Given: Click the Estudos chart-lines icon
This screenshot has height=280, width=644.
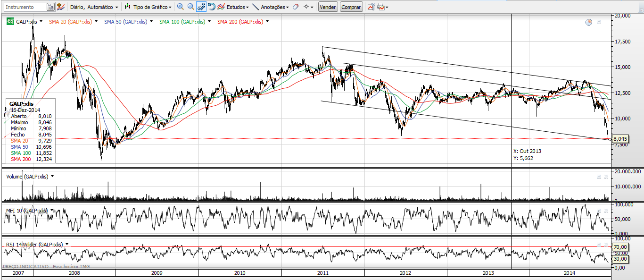Looking at the screenshot, I should coord(222,7).
